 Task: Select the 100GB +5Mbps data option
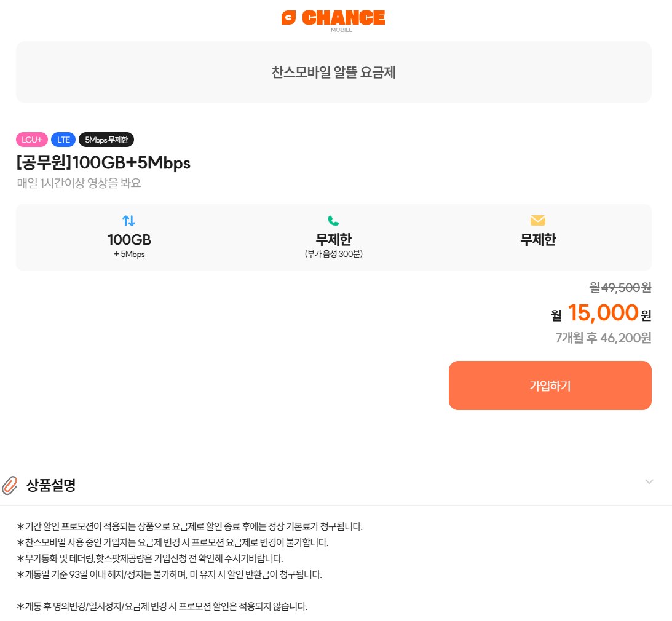[x=129, y=240]
